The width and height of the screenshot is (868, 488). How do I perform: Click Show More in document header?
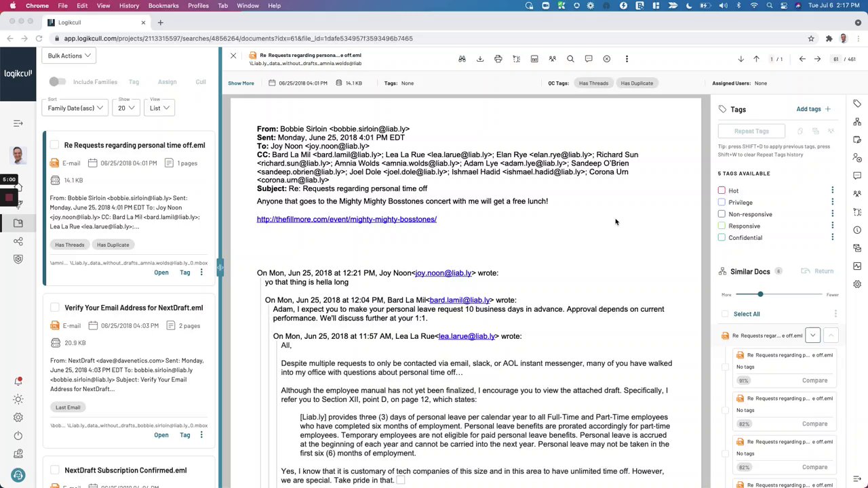(x=241, y=83)
